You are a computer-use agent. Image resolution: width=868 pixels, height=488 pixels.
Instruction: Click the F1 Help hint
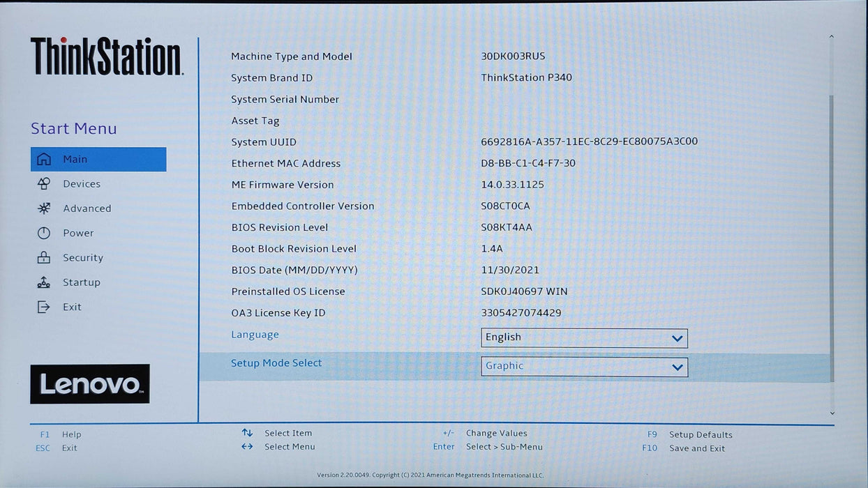60,434
